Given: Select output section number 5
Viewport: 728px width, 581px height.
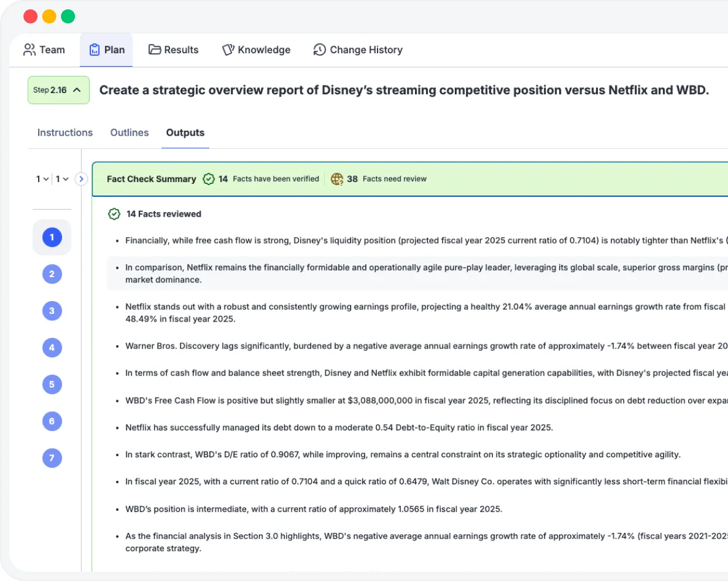Looking at the screenshot, I should tap(52, 385).
